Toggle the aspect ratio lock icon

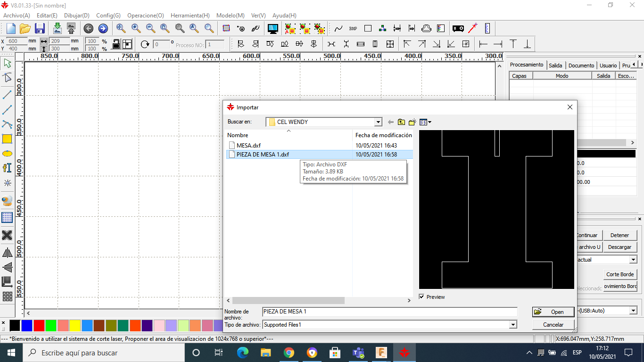[116, 44]
